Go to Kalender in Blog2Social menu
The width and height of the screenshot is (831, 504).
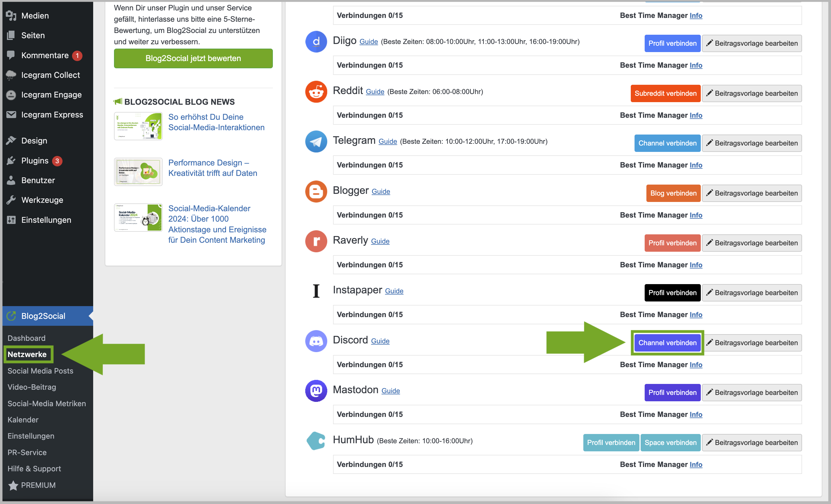(x=23, y=420)
